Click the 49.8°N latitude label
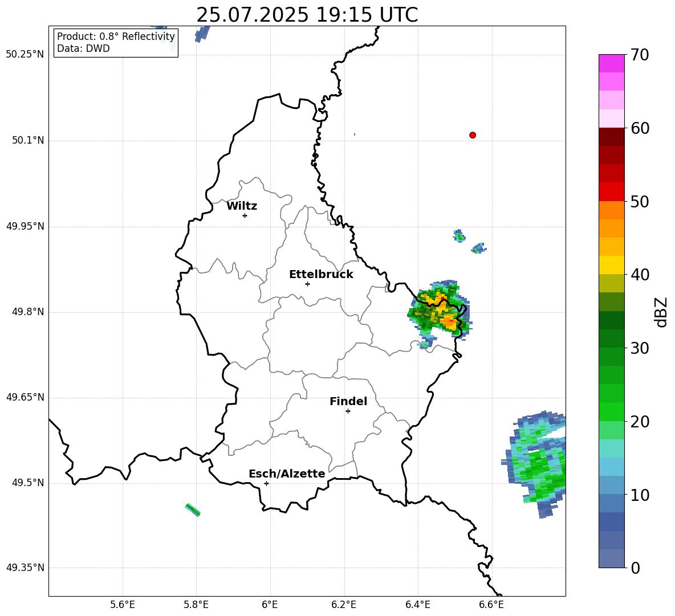The width and height of the screenshot is (675, 616). 29,312
